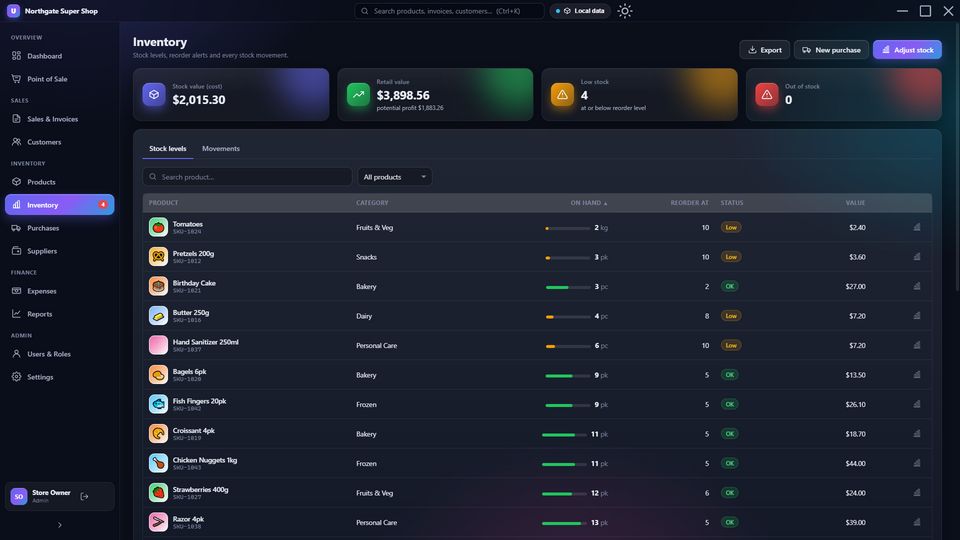960x540 pixels.
Task: Click adjust stock icon in Fish Fingers row
Action: tap(917, 404)
